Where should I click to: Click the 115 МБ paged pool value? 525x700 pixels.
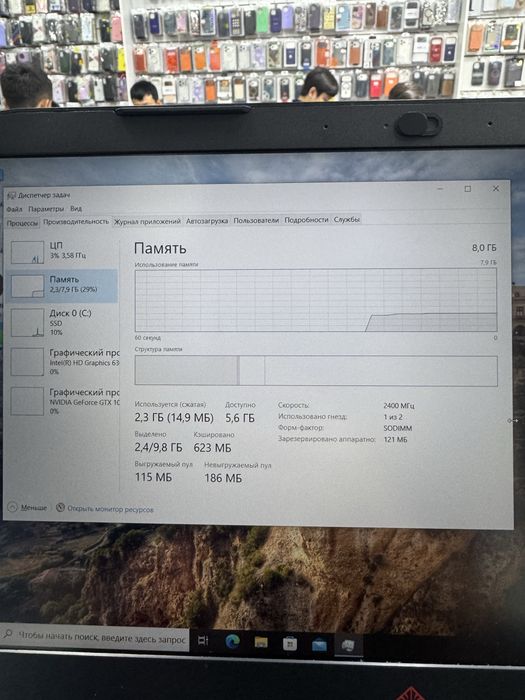pyautogui.click(x=153, y=477)
